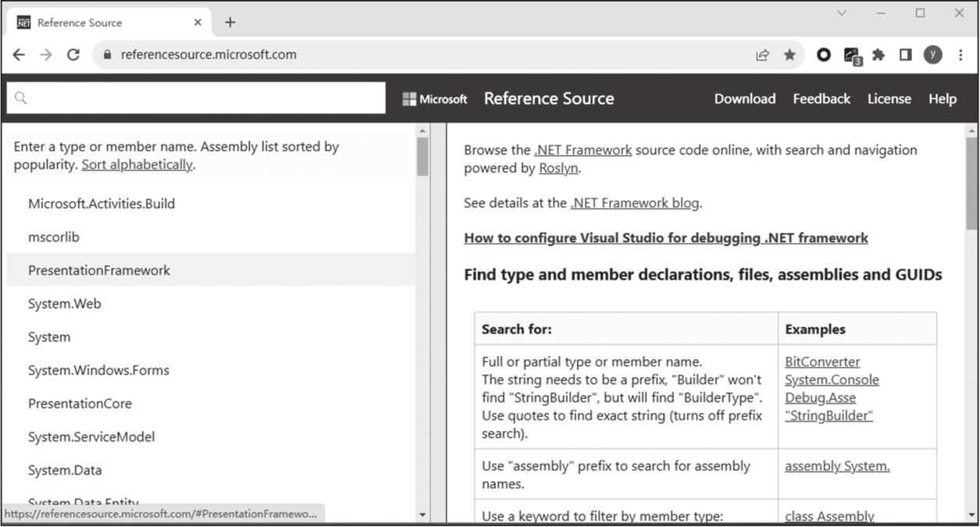Open the License menu item
This screenshot has height=527, width=980.
[x=889, y=99]
